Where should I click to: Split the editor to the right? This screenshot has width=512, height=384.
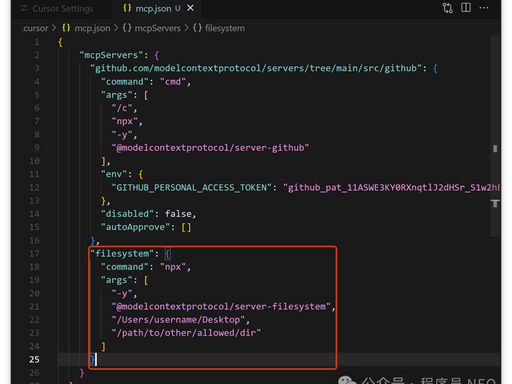466,8
